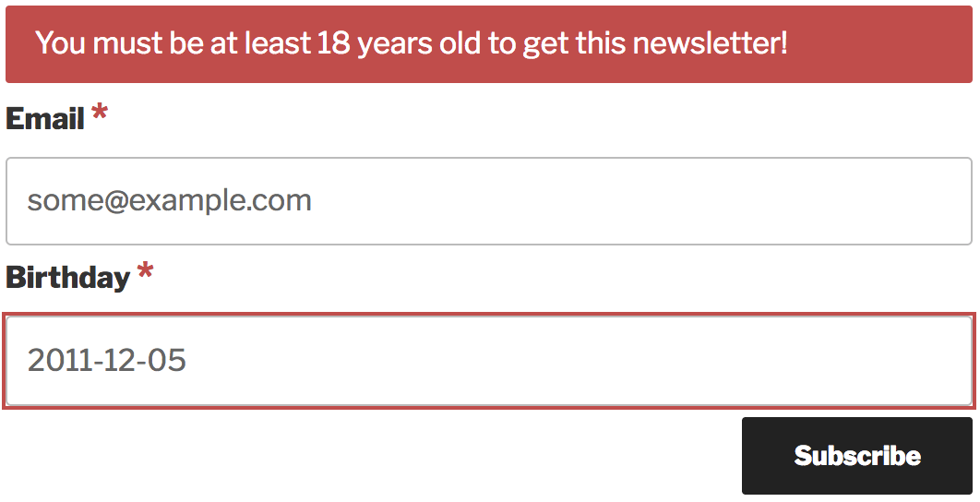Click the exclamation mark ending the error message
The height and width of the screenshot is (502, 980).
pos(783,43)
